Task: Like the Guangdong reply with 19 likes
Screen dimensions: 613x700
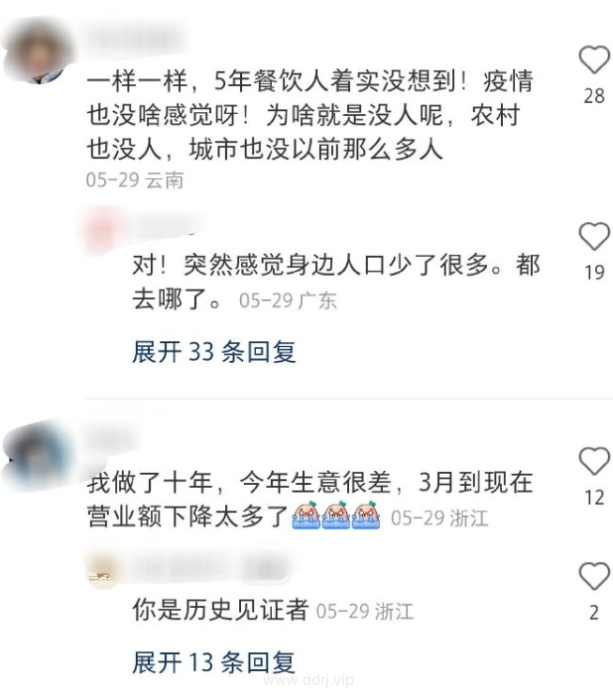Action: tap(594, 236)
